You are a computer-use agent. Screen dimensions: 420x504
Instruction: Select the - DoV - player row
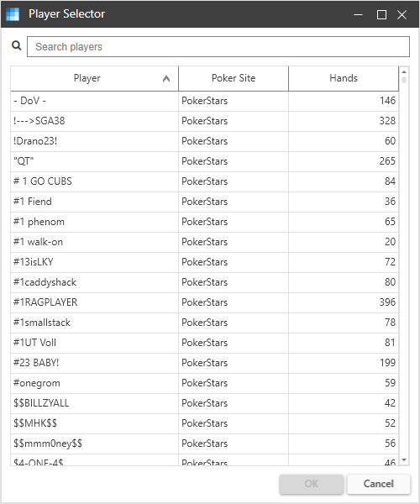(x=204, y=101)
